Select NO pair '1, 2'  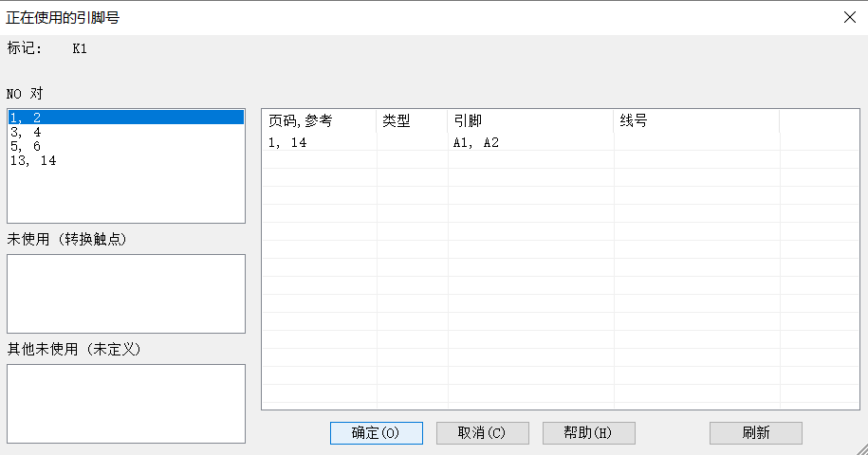click(126, 118)
